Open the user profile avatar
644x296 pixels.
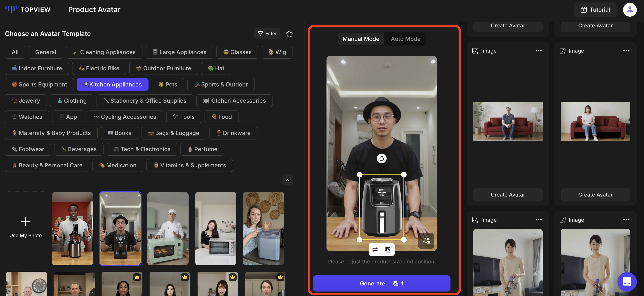coord(630,10)
